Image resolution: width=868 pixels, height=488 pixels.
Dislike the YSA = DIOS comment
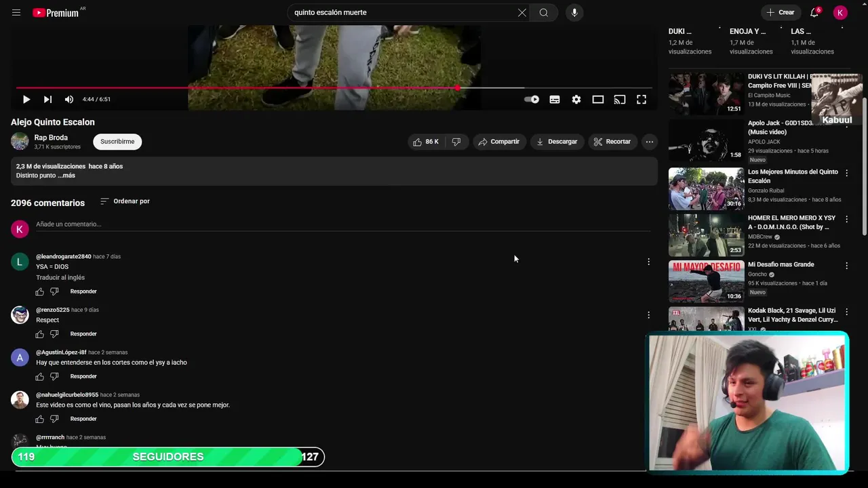[54, 291]
